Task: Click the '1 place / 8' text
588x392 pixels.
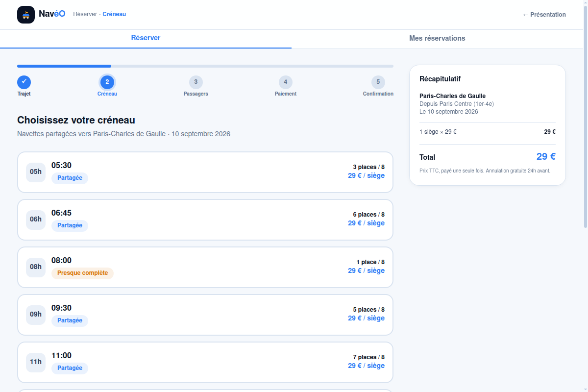Action: 370,262
